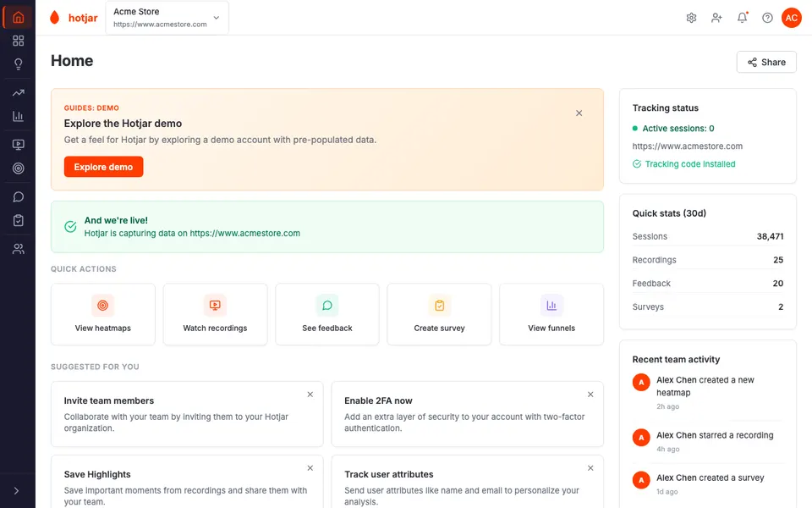This screenshot has height=508, width=812.
Task: Open the Surveys clipboard icon in sidebar
Action: pos(18,220)
